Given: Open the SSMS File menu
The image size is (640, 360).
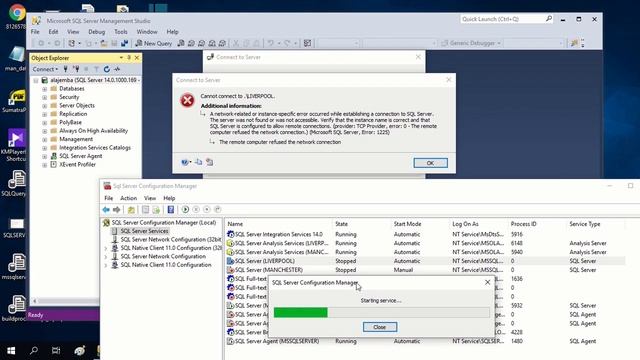Looking at the screenshot, I should (x=36, y=31).
